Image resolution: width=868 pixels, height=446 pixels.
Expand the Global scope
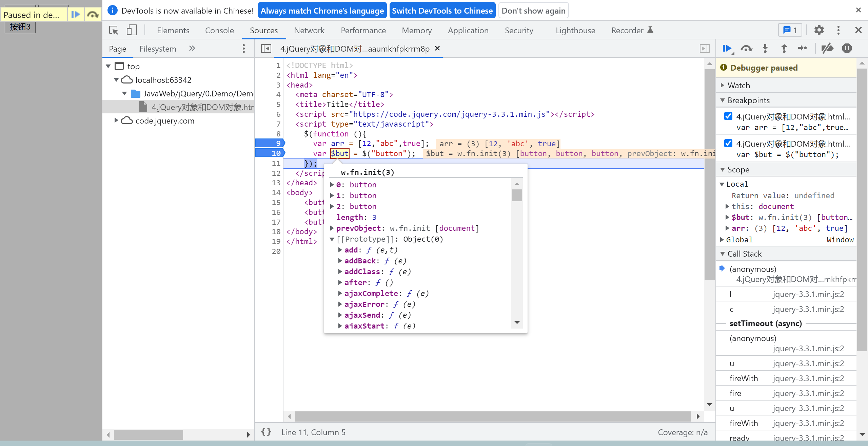tap(722, 240)
